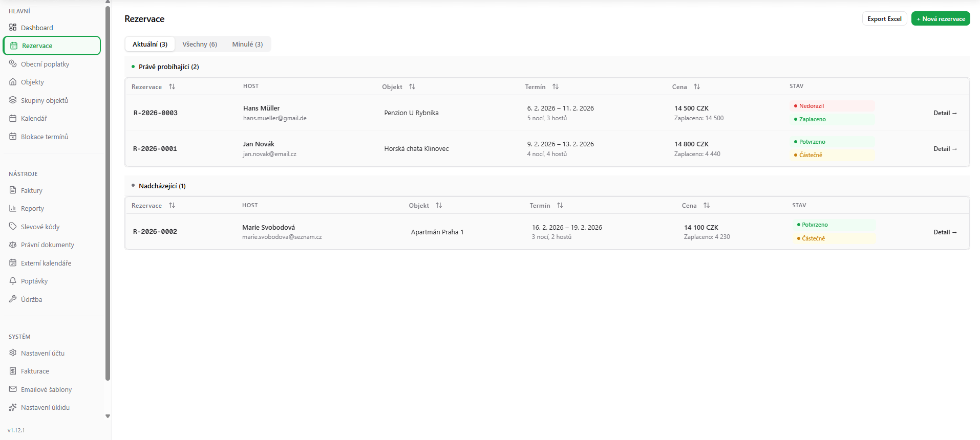Image resolution: width=980 pixels, height=440 pixels.
Task: Click the Nastavení účtu gear icon
Action: [x=13, y=353]
